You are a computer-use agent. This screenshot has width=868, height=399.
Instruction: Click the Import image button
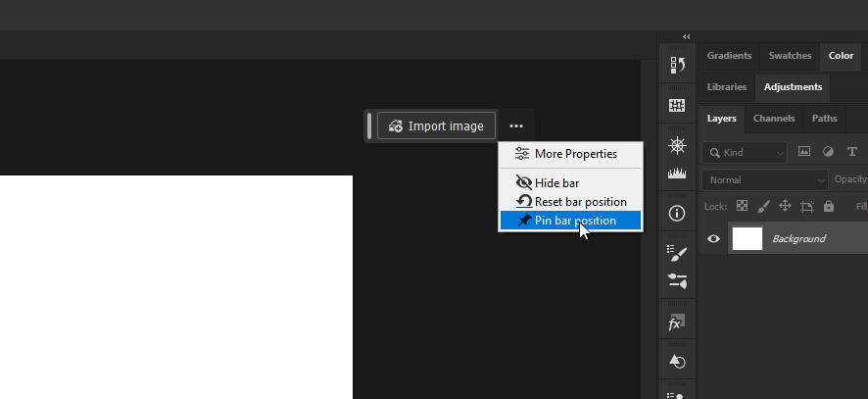click(x=436, y=126)
